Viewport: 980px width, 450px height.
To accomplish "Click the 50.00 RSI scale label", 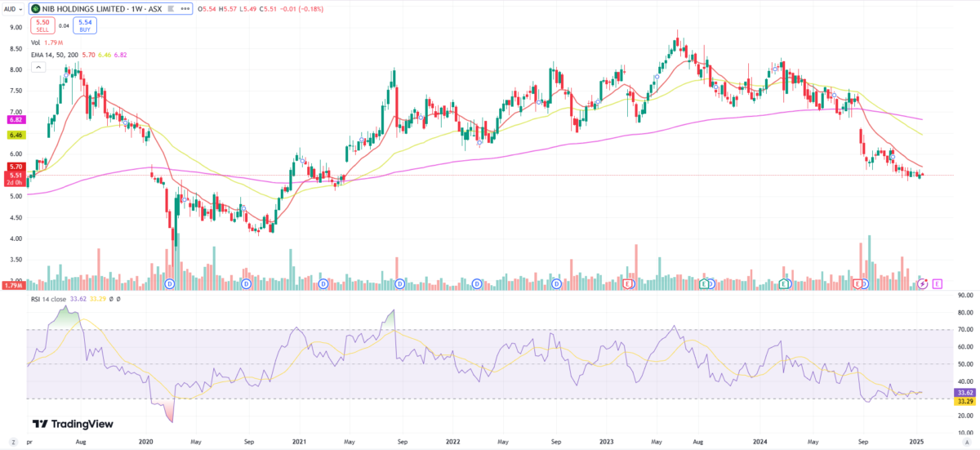I will click(964, 364).
